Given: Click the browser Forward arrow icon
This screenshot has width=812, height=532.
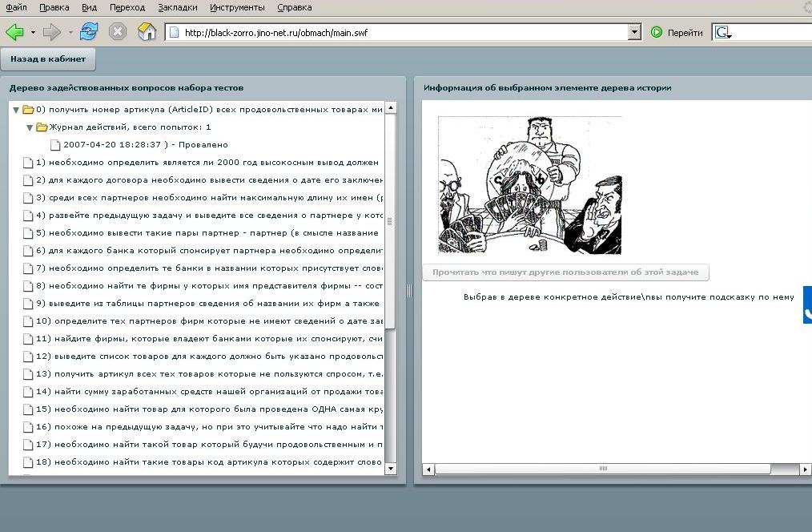Looking at the screenshot, I should tap(51, 32).
